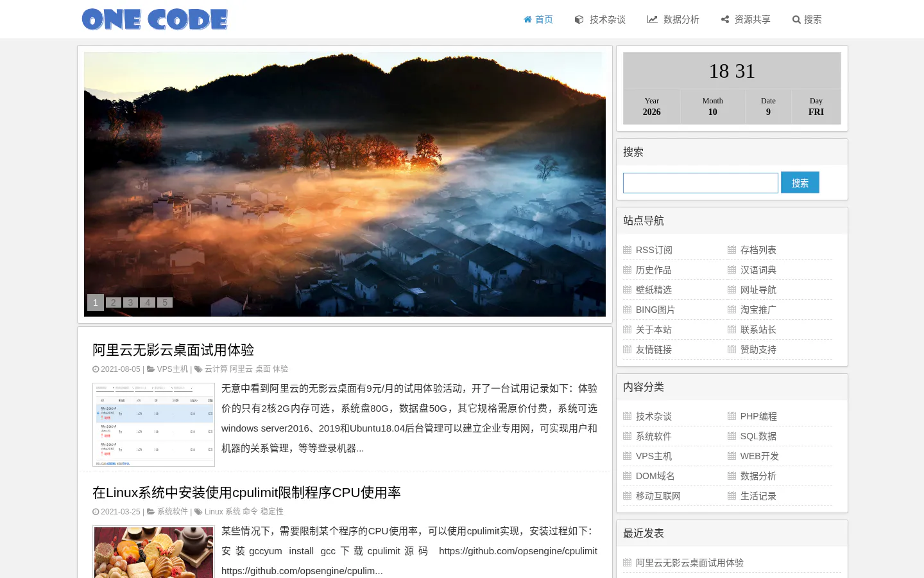Open the RSS订阅 link
This screenshot has height=578, width=924.
(x=654, y=250)
